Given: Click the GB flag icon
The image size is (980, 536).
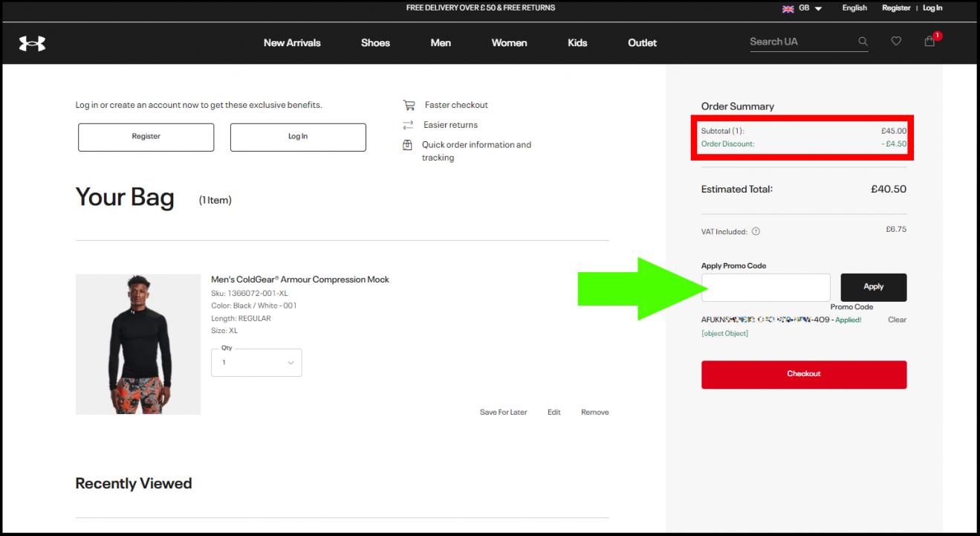Looking at the screenshot, I should click(788, 8).
